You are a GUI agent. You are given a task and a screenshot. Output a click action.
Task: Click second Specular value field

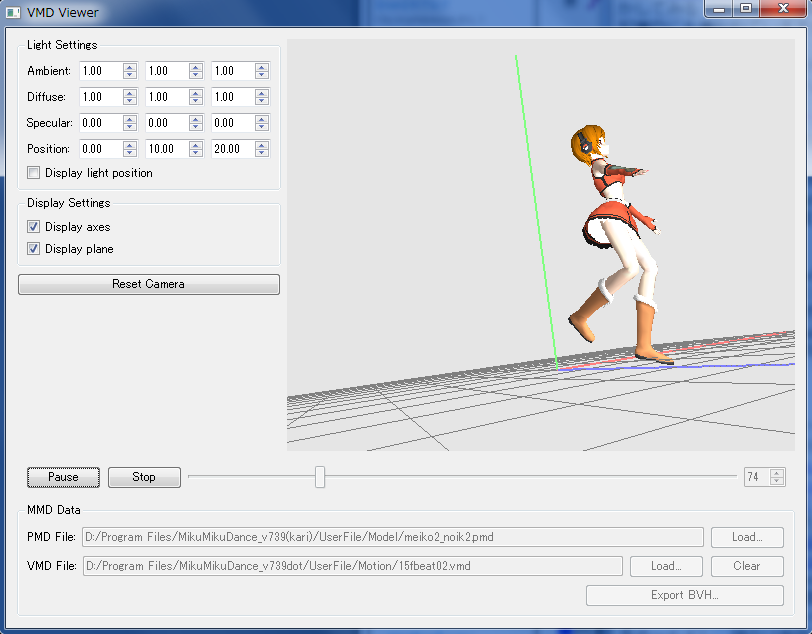point(167,123)
